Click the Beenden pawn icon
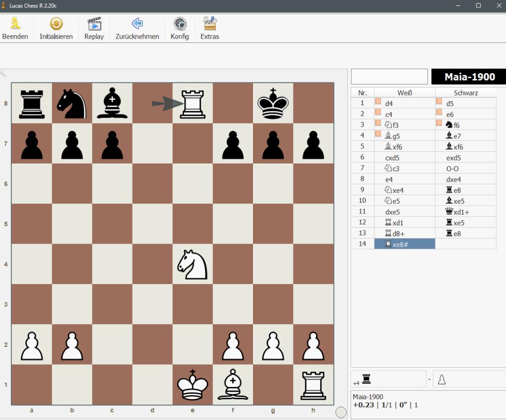 click(x=15, y=24)
